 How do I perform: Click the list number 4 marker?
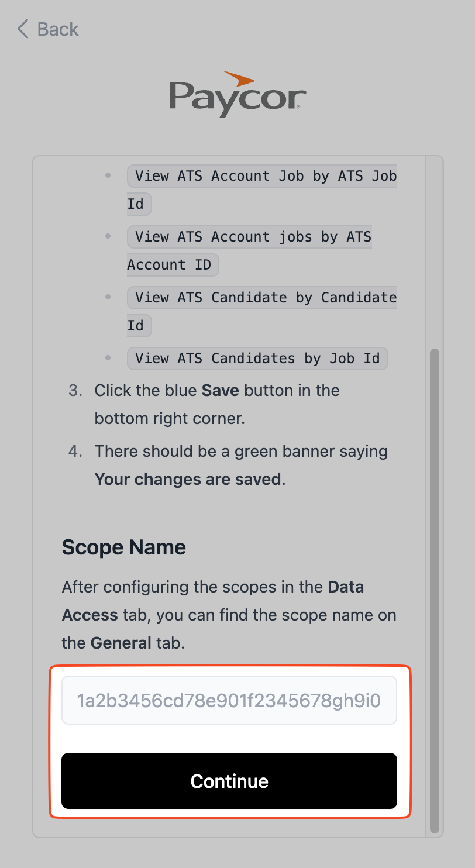click(75, 451)
